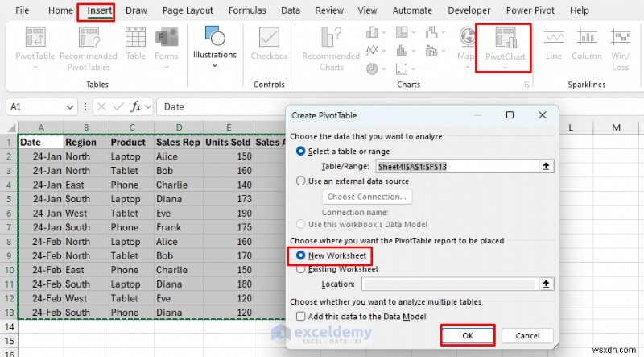Click the Insert Function fx icon
The image size is (644, 357).
point(135,107)
